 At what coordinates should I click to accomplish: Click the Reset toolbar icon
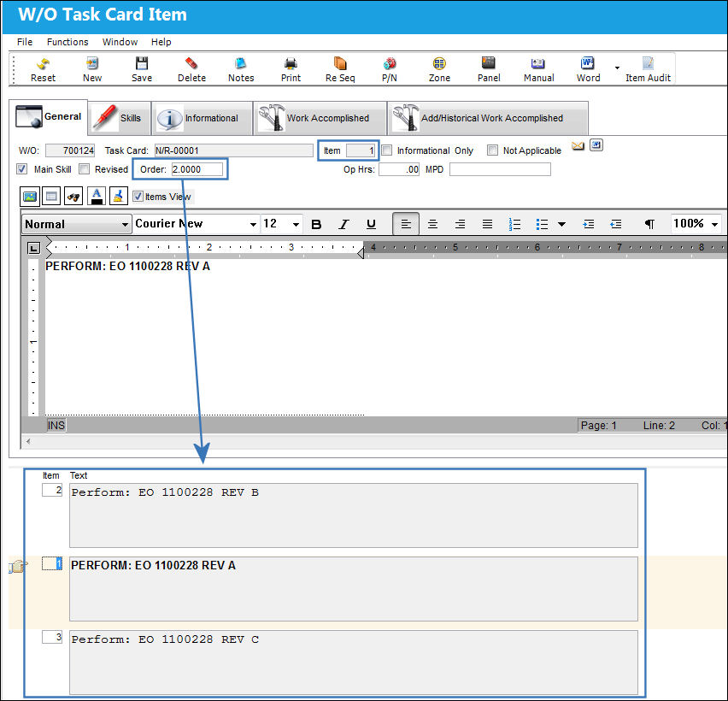(x=44, y=69)
